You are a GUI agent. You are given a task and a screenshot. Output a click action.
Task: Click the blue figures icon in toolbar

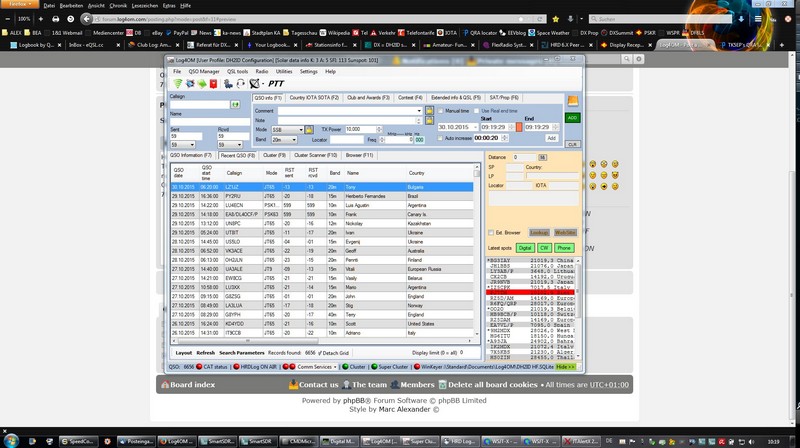[228, 84]
